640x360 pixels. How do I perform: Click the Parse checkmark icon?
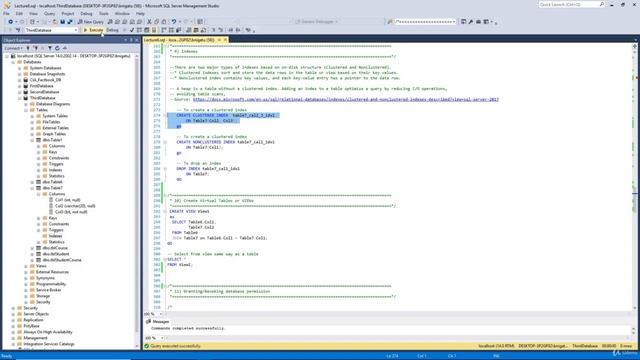[132, 30]
